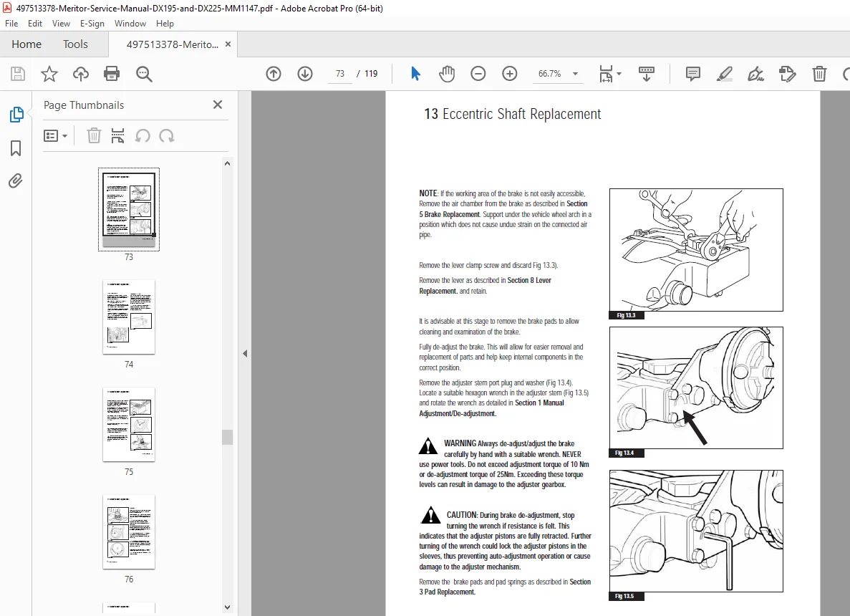Open the Bookmarks sidebar panel
Screen dimensions: 850x616
[16, 148]
